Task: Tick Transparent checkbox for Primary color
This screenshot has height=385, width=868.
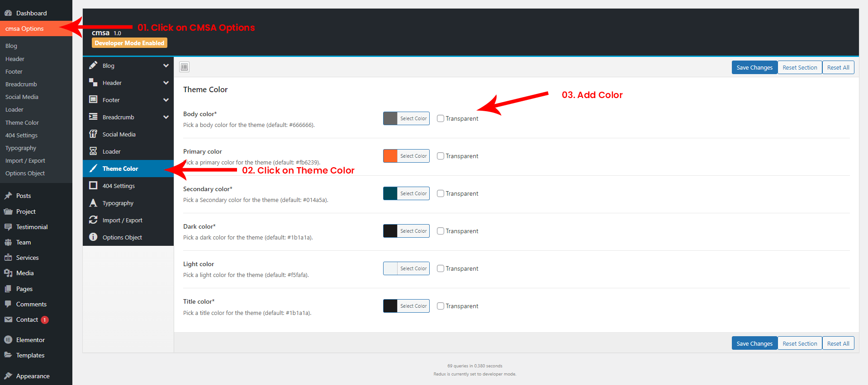Action: coord(441,156)
